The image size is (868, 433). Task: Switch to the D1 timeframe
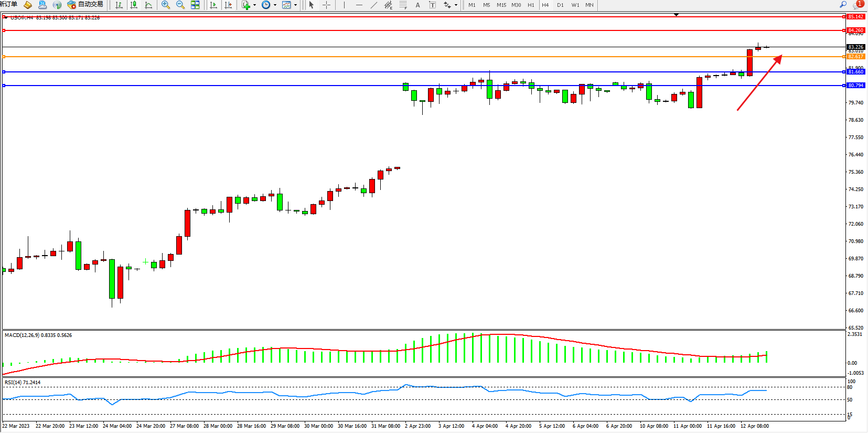(560, 5)
